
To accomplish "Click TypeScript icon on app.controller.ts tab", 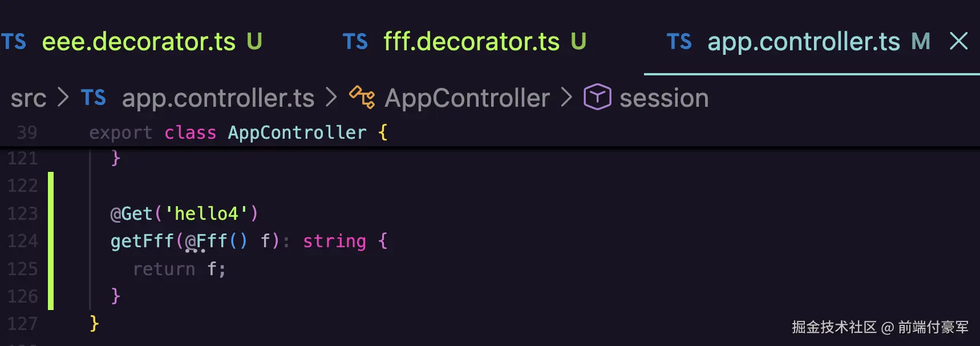I will tap(679, 42).
